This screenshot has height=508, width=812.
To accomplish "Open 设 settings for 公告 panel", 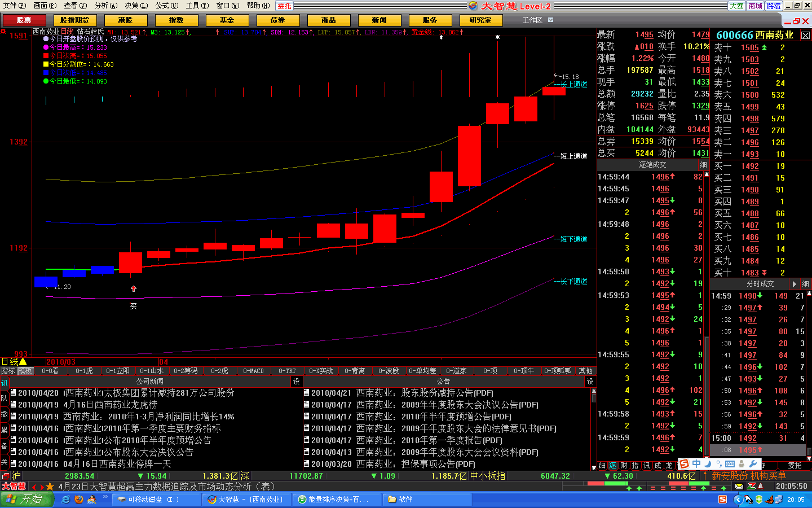I will 590,382.
